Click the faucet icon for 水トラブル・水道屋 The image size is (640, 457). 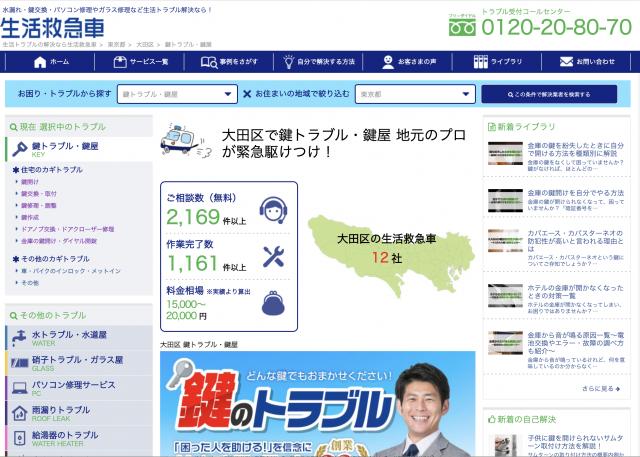[17, 338]
